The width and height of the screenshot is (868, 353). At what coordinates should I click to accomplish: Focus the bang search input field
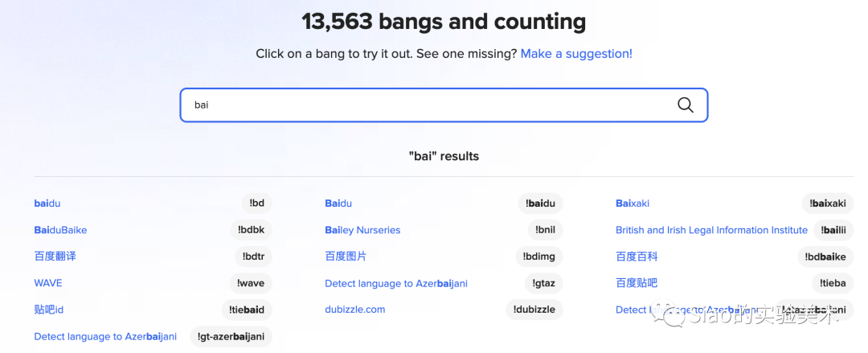pyautogui.click(x=444, y=105)
